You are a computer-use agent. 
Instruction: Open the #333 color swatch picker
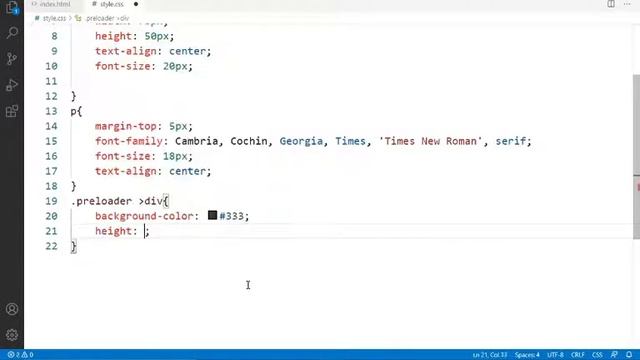point(212,215)
